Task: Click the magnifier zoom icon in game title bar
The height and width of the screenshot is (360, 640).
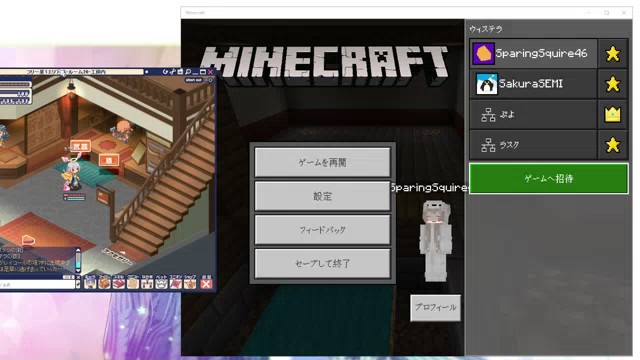Action: (x=188, y=72)
